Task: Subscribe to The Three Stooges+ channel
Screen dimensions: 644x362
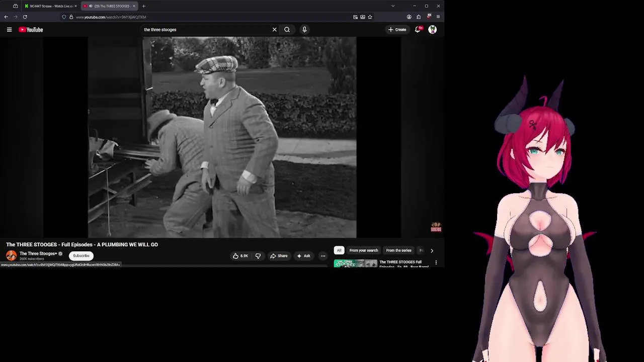Action: coord(81,256)
